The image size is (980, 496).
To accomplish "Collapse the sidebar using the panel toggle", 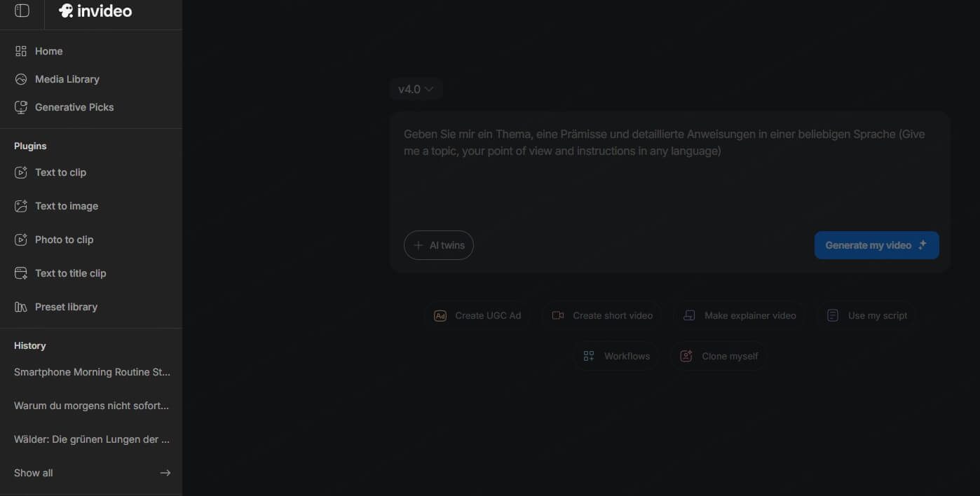I will pyautogui.click(x=21, y=10).
